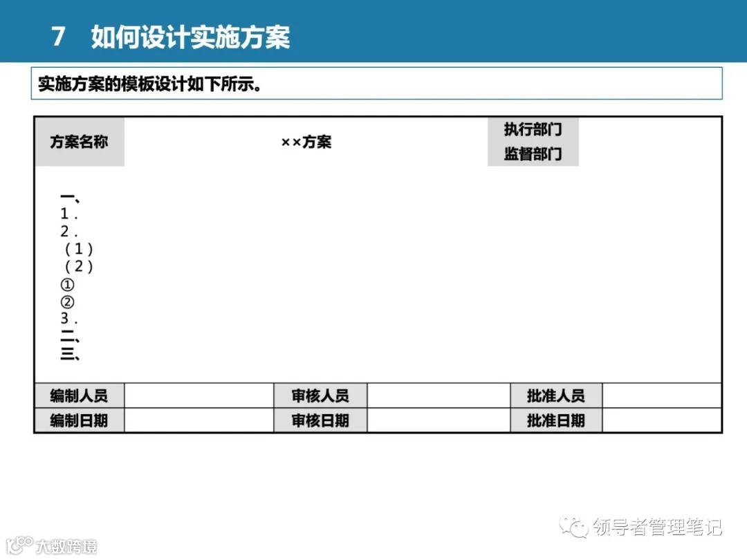The width and height of the screenshot is (747, 560).
Task: Click the empty cell beside 编制日期
Action: coord(201,419)
